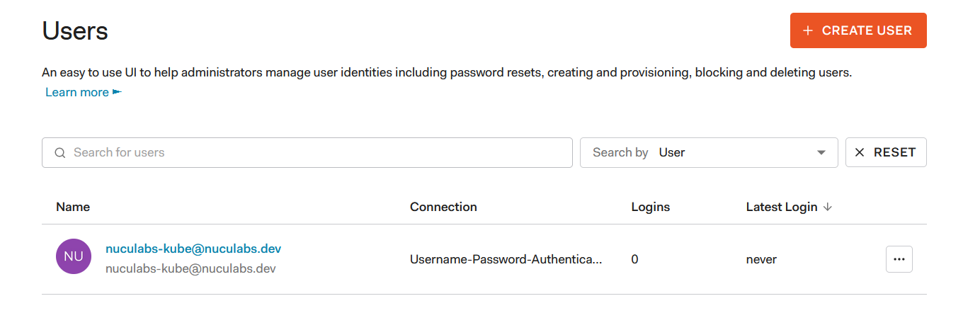Click the plus icon on Create User
Viewport: 980px width, 330px height.
[808, 30]
